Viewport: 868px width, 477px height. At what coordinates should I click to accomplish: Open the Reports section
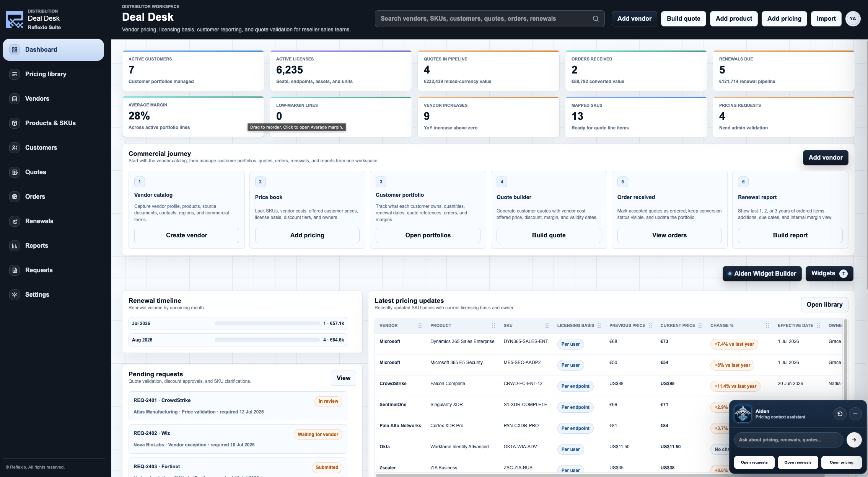pyautogui.click(x=53, y=246)
